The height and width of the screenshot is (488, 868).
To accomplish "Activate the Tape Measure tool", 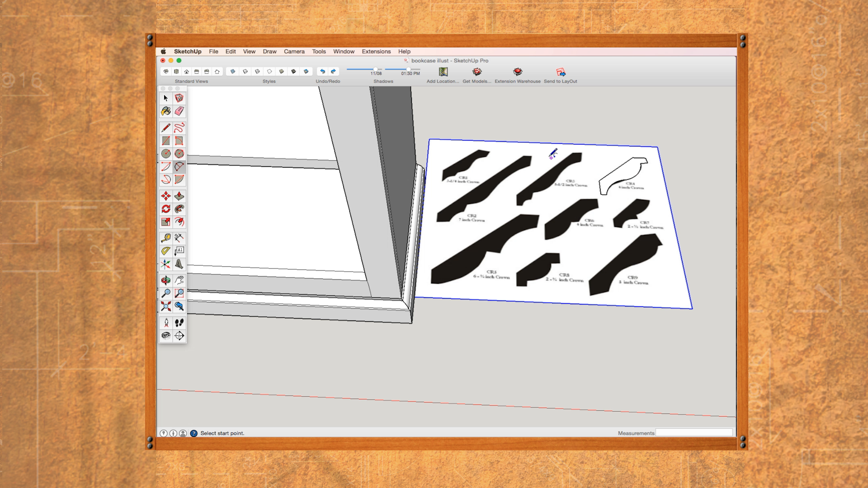I will (x=166, y=238).
